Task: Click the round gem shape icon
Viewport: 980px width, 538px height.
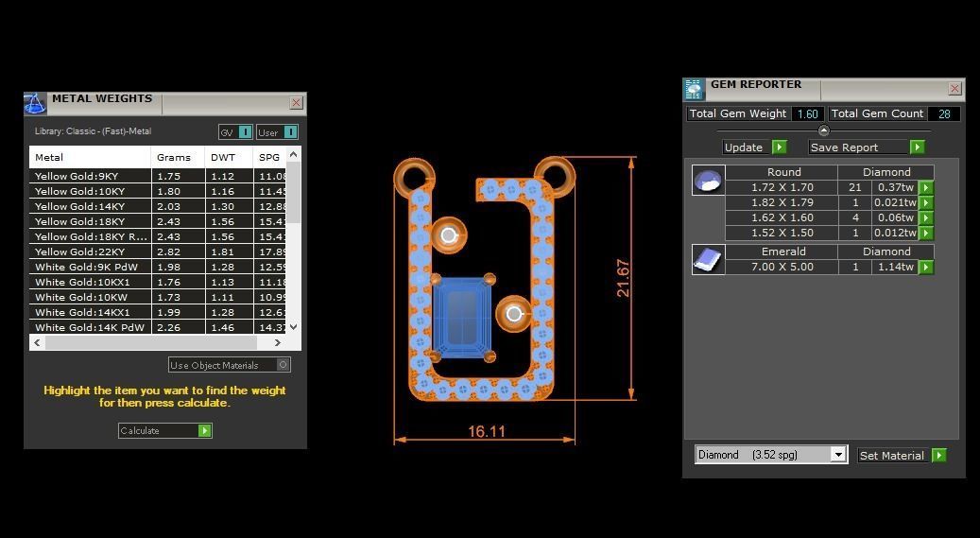Action: (x=708, y=181)
